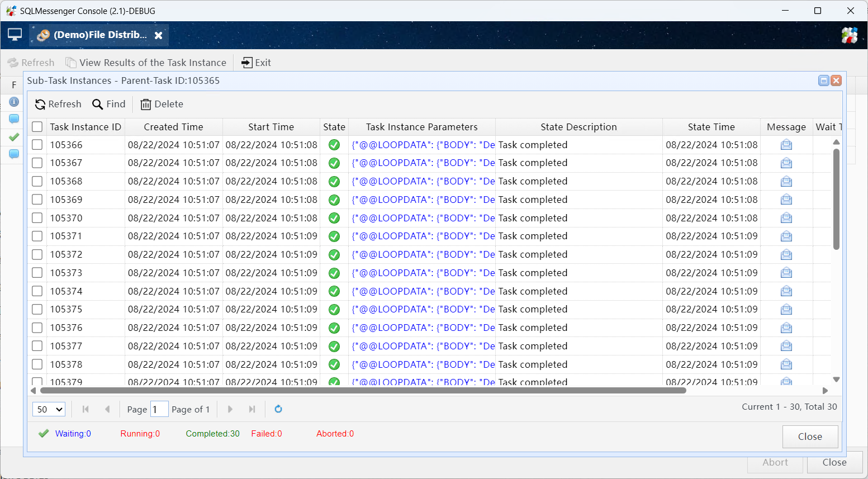Go to the last page arrow
The height and width of the screenshot is (479, 868).
[x=252, y=409]
